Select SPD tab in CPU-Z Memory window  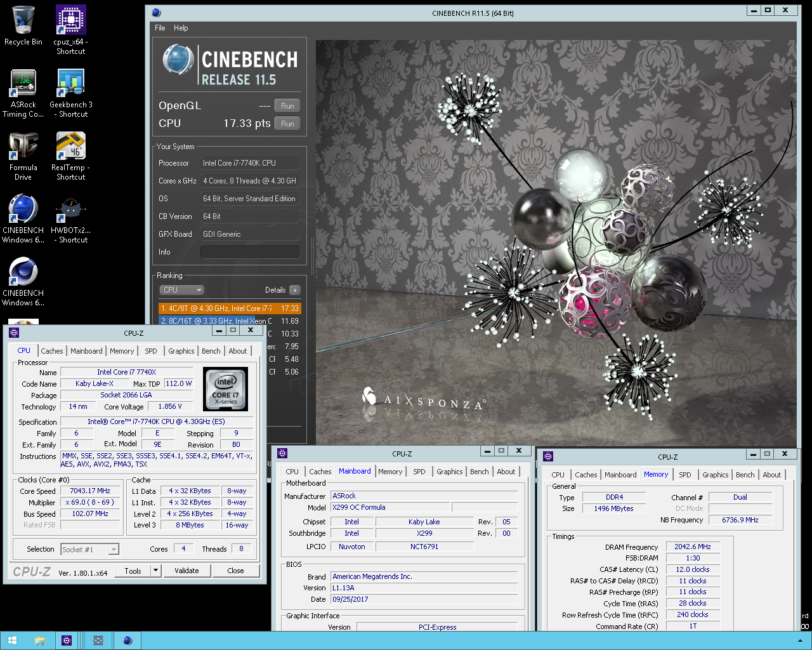(x=685, y=475)
